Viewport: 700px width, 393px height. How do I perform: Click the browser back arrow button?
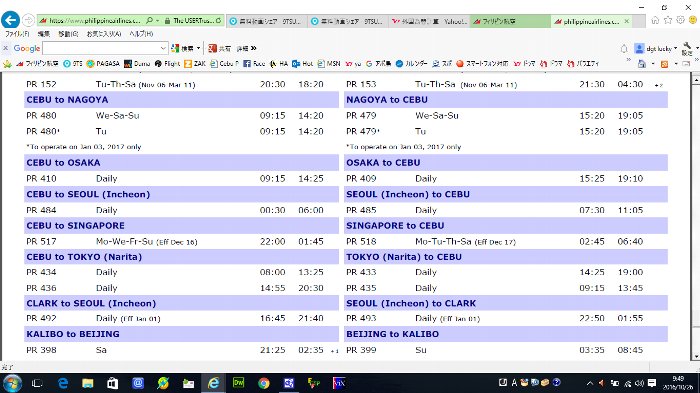(10, 20)
